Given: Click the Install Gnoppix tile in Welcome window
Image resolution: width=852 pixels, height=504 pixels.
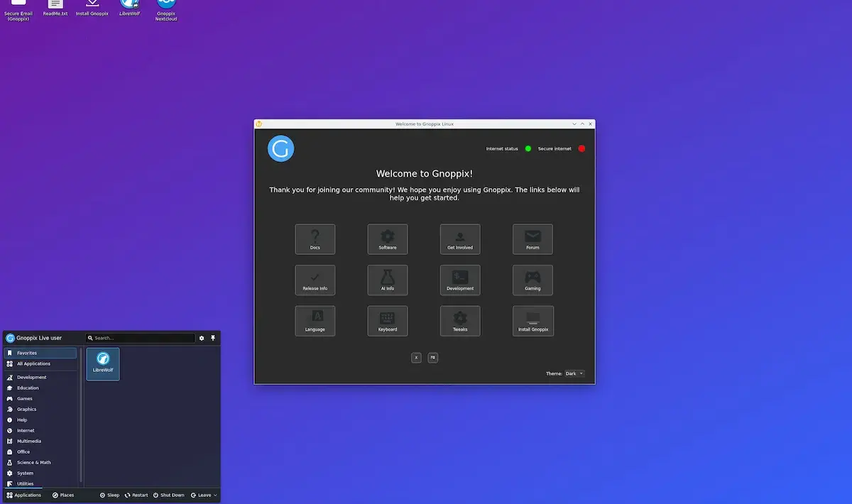Looking at the screenshot, I should point(532,321).
